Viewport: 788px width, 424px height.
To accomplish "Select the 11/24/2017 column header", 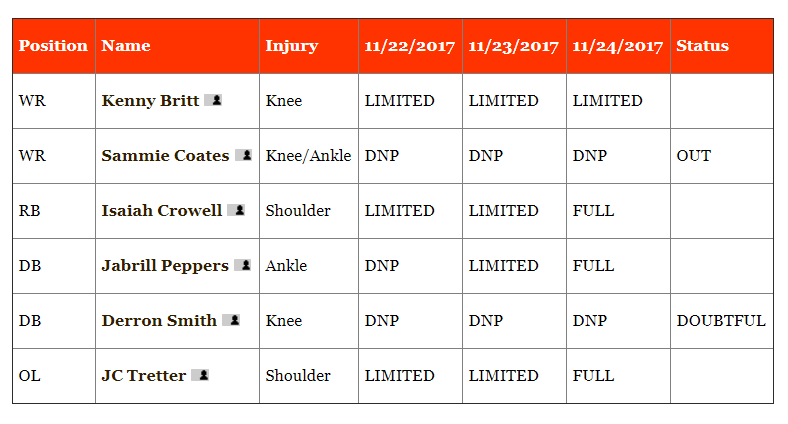I will pos(618,46).
